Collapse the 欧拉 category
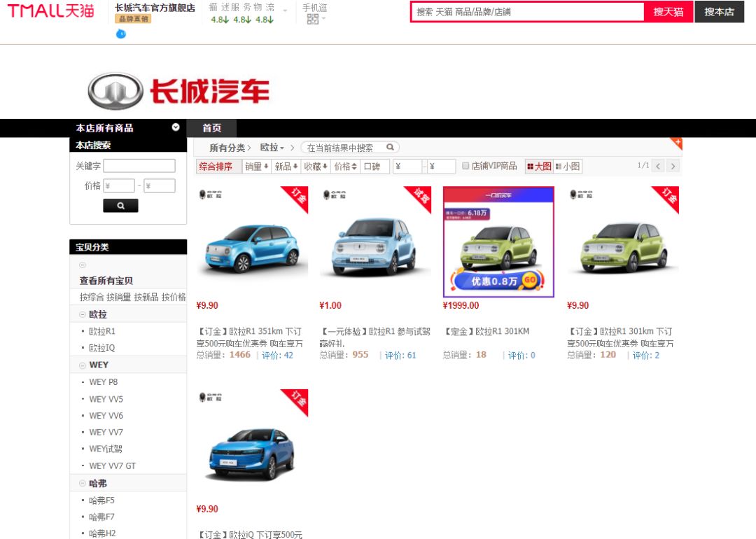This screenshot has height=539, width=756. (x=83, y=314)
